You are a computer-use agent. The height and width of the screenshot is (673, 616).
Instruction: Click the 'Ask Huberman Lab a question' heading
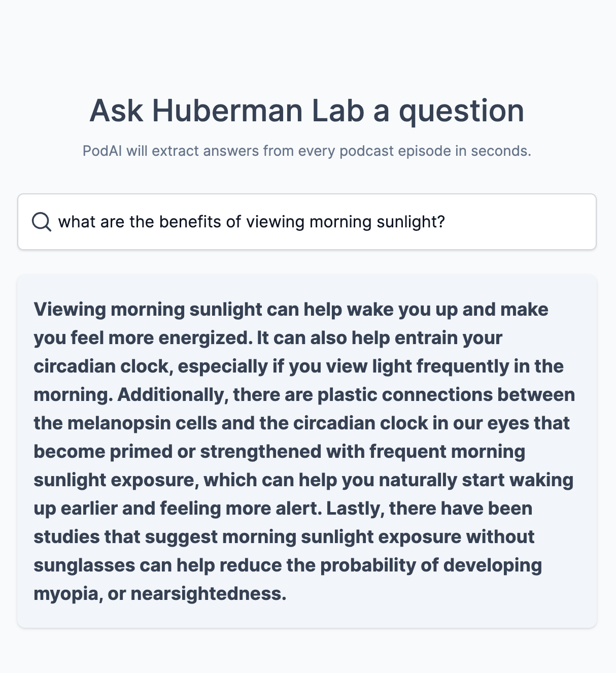(x=307, y=111)
